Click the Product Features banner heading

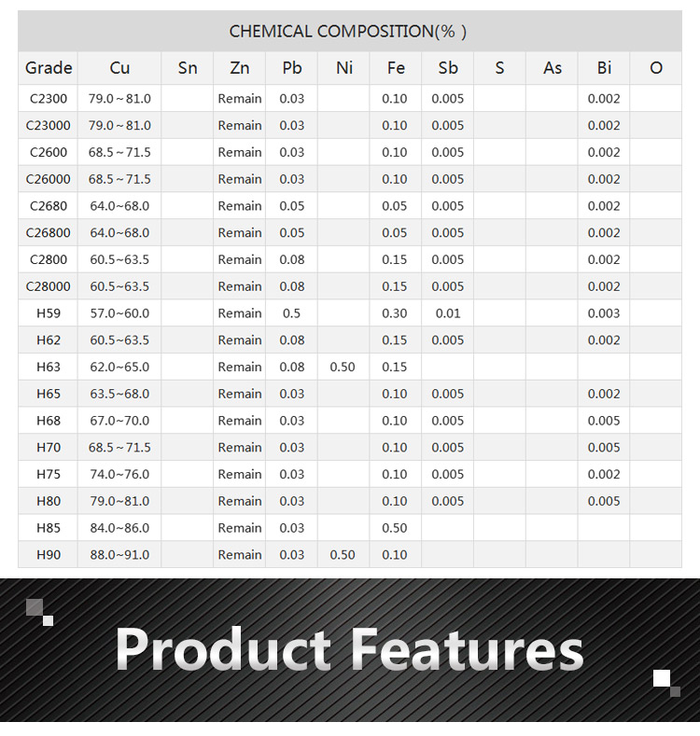point(349,650)
